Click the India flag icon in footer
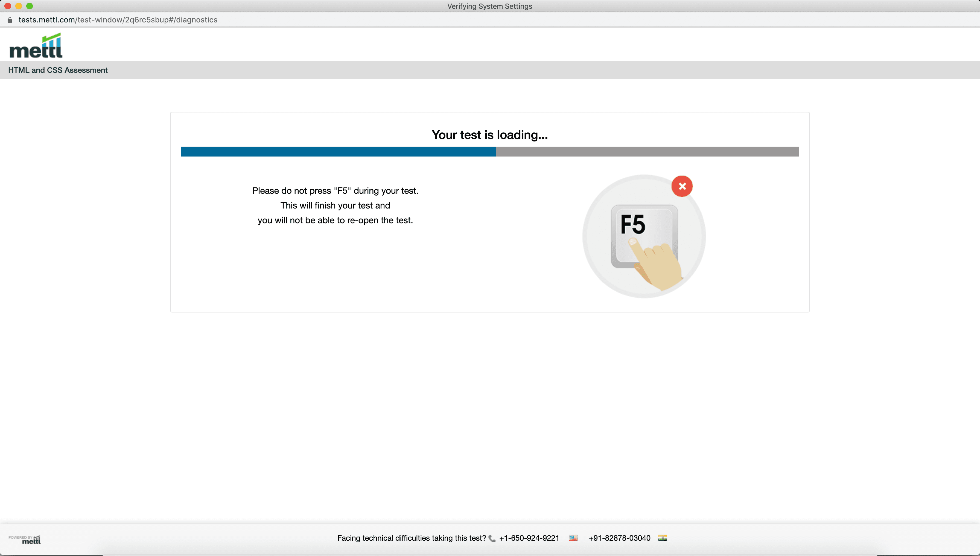Image resolution: width=980 pixels, height=556 pixels. pos(663,538)
